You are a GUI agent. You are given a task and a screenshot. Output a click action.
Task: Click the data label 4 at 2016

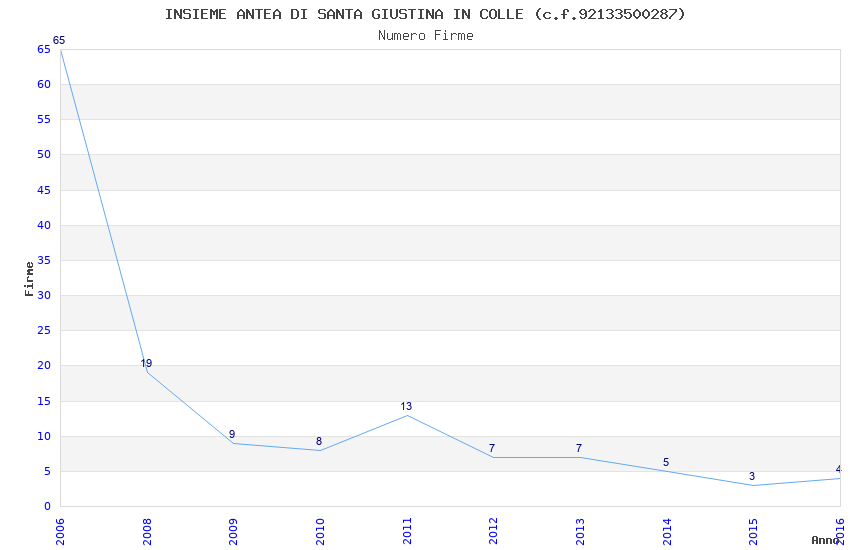click(x=839, y=469)
